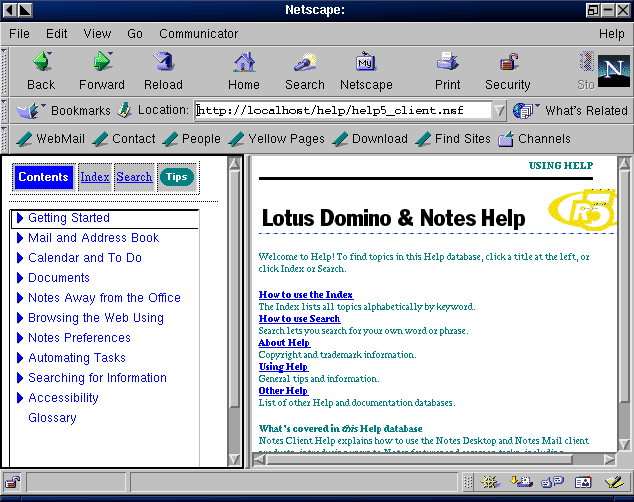The width and height of the screenshot is (634, 502).
Task: Open Contact personal toolbar shortcut
Action: 124,139
